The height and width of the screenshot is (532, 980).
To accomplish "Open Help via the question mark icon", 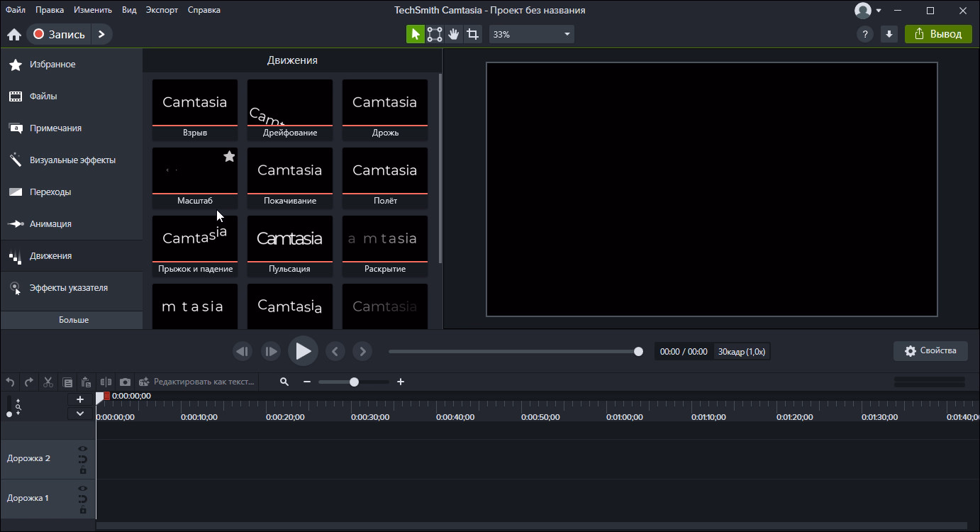I will [x=864, y=34].
